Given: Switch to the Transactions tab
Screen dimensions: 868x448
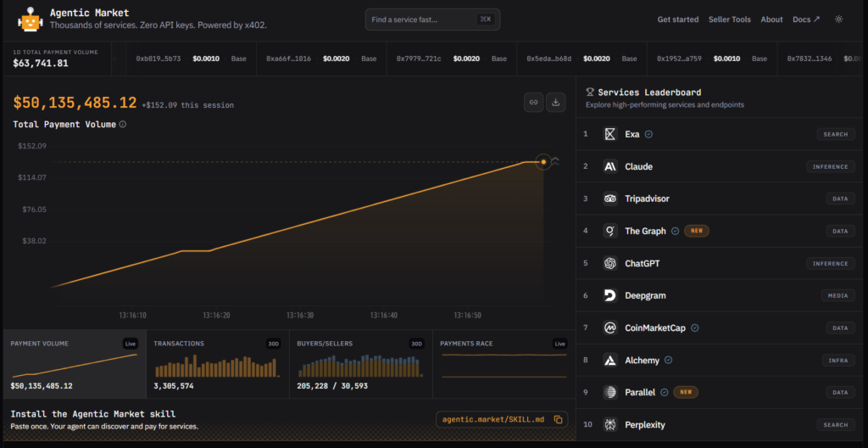Looking at the screenshot, I should tap(218, 364).
